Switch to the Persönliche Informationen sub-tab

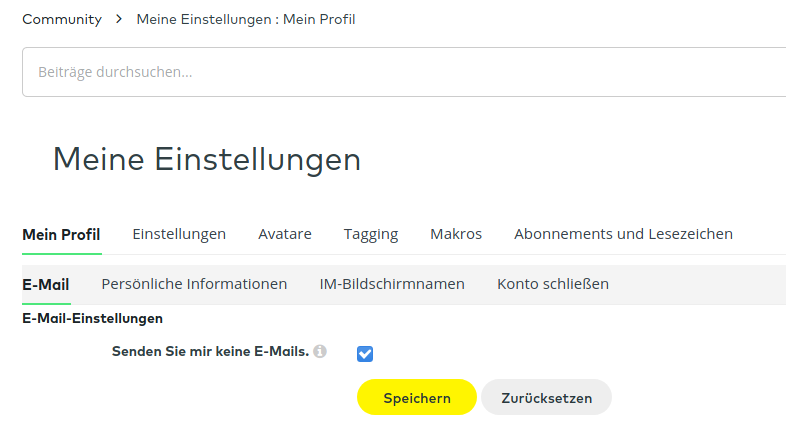pos(194,284)
